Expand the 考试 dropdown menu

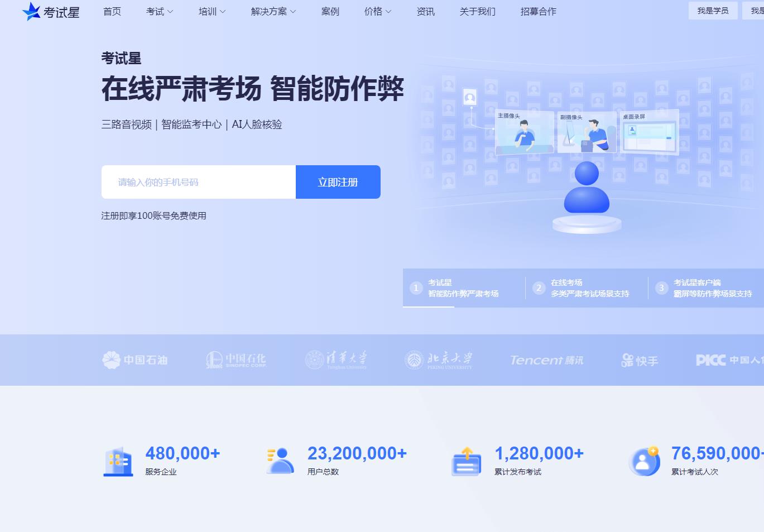(x=160, y=11)
